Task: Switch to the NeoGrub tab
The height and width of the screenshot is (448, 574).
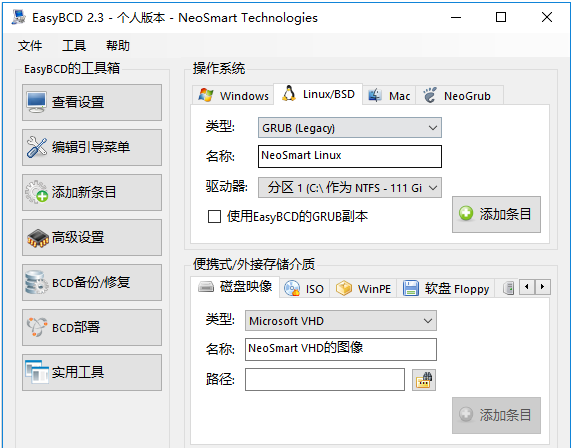Action: click(459, 96)
